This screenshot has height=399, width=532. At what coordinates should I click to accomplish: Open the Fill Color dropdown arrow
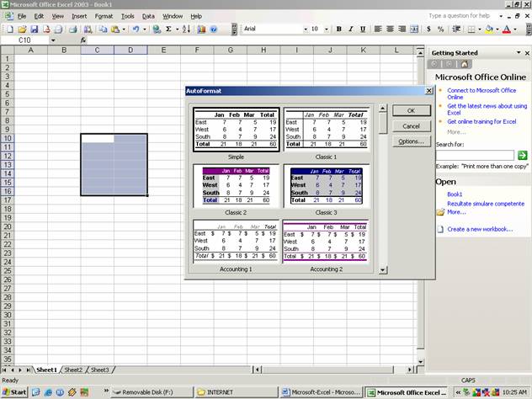click(497, 29)
